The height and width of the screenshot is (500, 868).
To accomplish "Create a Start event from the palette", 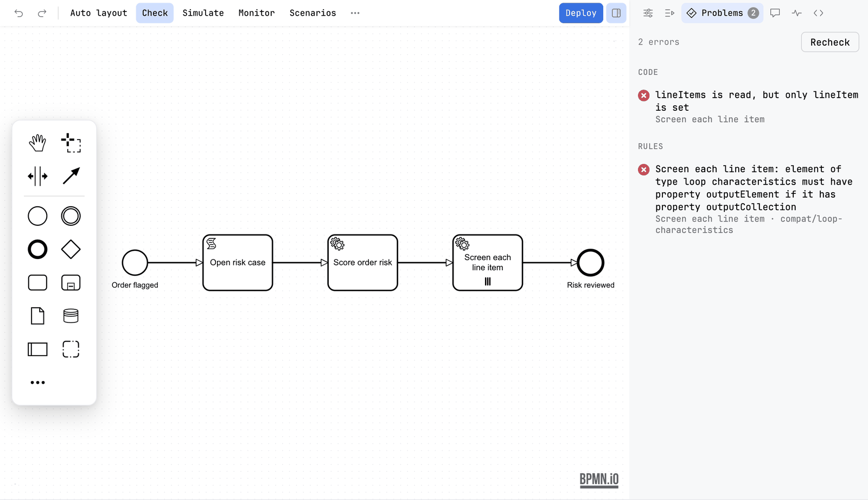I will [37, 216].
